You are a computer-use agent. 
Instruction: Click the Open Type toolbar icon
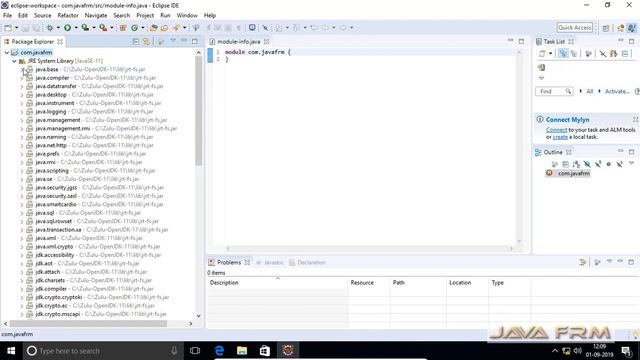point(153,28)
